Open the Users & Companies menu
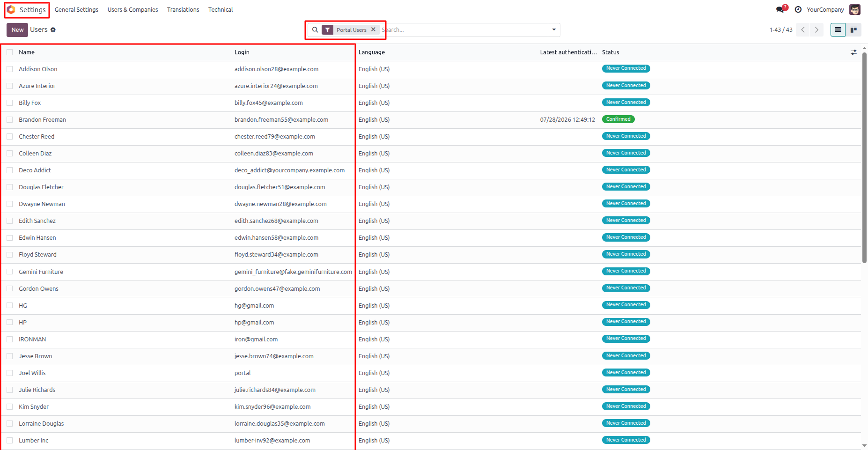This screenshot has height=450, width=868. [x=132, y=9]
